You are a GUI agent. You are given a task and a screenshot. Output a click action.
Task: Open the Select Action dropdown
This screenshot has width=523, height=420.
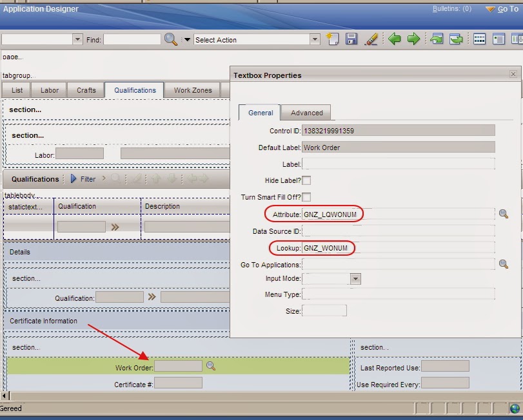[x=315, y=39]
